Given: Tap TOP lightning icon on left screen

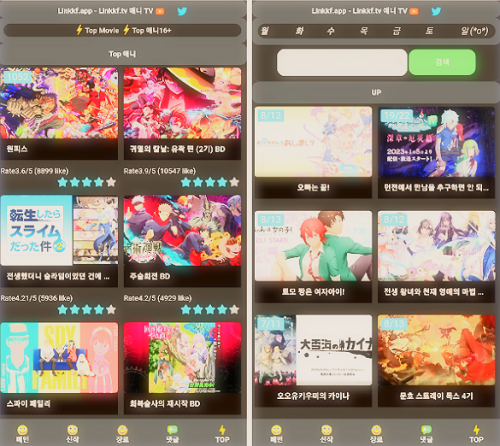Looking at the screenshot, I should pyautogui.click(x=222, y=430).
